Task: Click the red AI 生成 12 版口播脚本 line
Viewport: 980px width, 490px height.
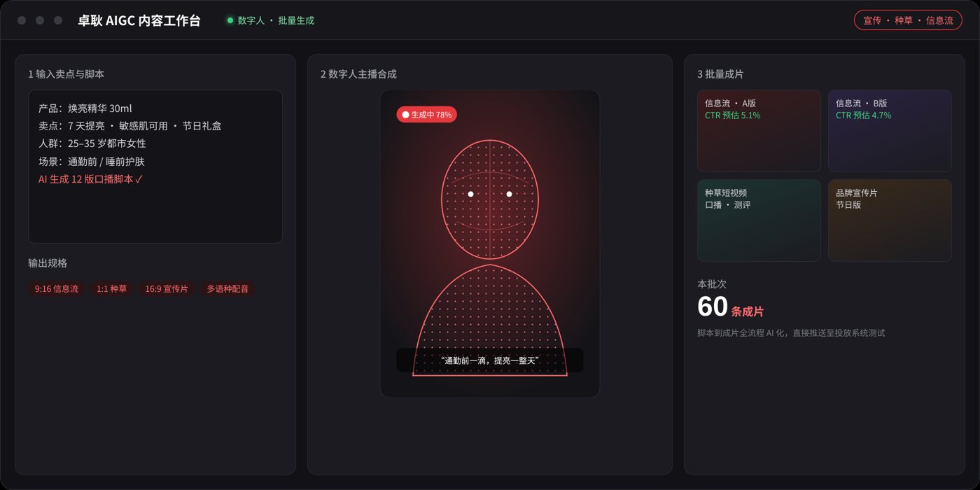Action: click(91, 179)
